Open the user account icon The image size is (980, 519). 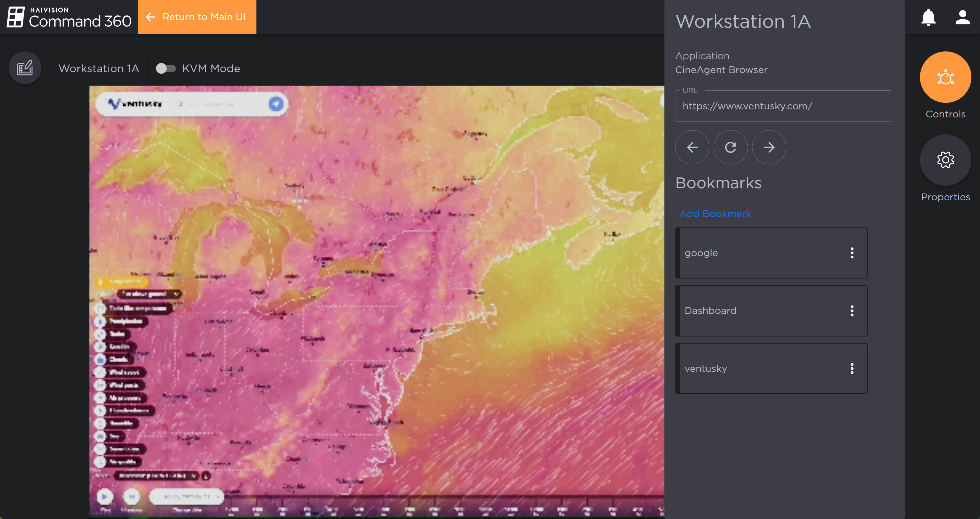click(x=962, y=17)
